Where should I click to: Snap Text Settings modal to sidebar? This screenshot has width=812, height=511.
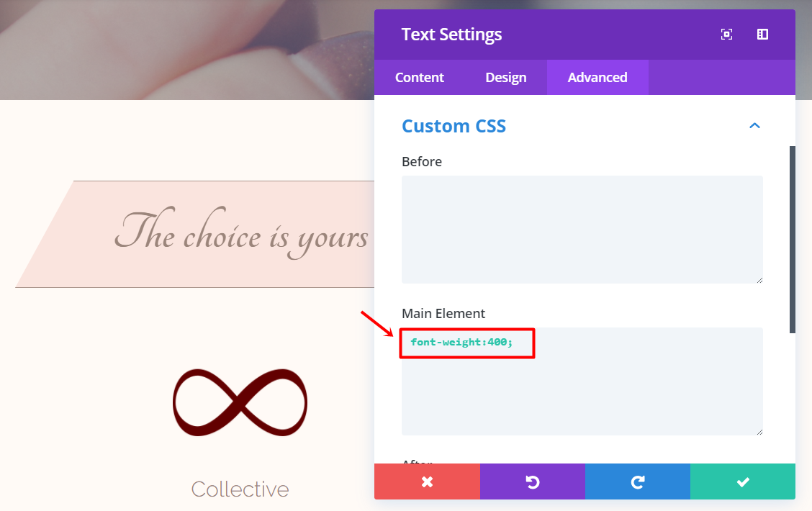[762, 35]
